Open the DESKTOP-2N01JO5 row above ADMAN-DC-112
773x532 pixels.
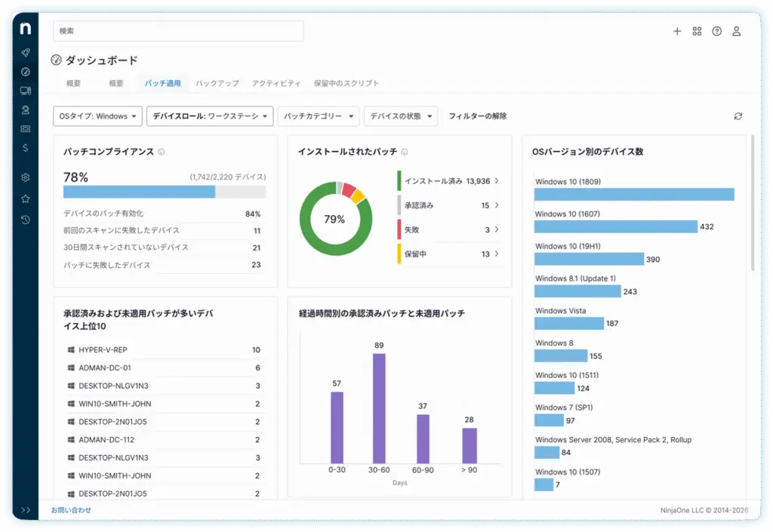tap(164, 422)
